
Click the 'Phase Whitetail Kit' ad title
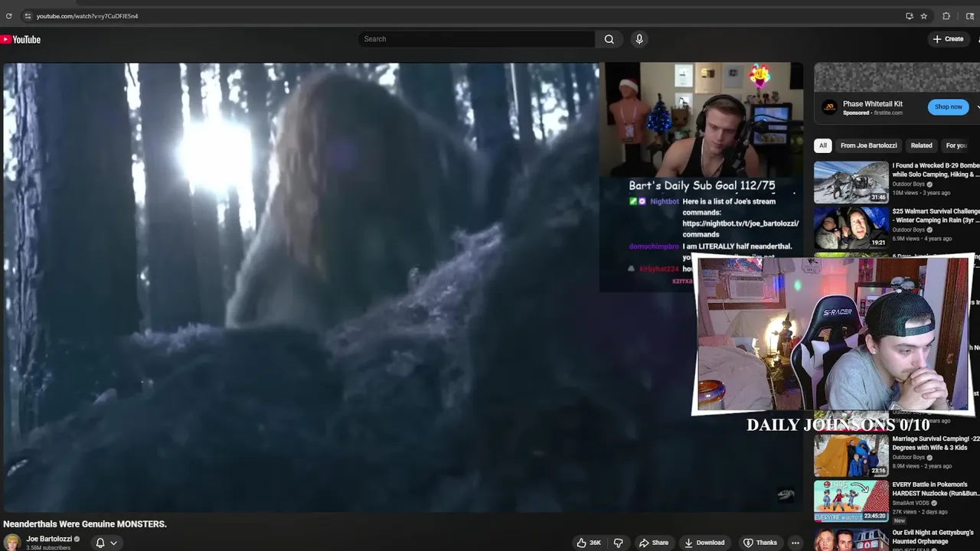click(x=872, y=103)
